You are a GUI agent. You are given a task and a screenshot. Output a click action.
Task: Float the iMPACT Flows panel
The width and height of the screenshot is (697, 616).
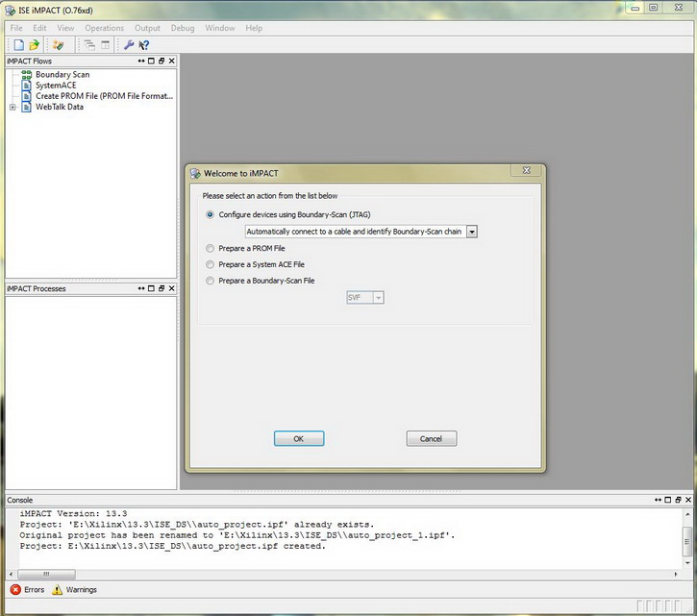[161, 61]
